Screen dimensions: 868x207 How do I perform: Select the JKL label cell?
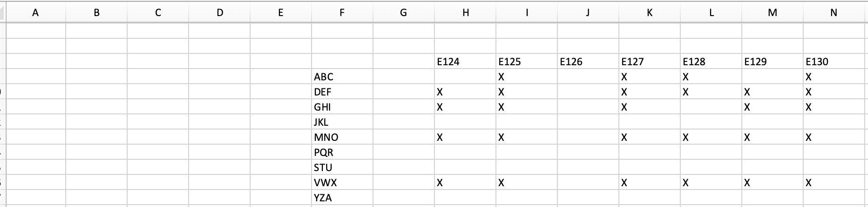(x=342, y=122)
